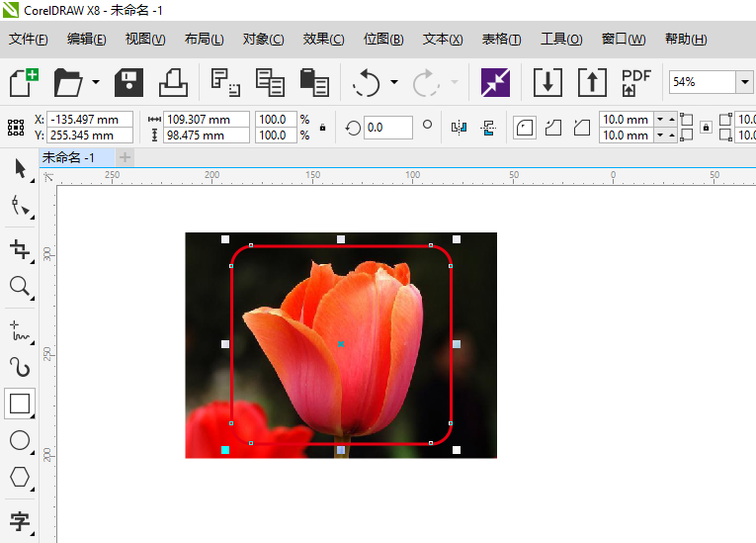Screen dimensions: 756x543
Task: Expand the Open folder dropdown arrow
Action: (96, 82)
